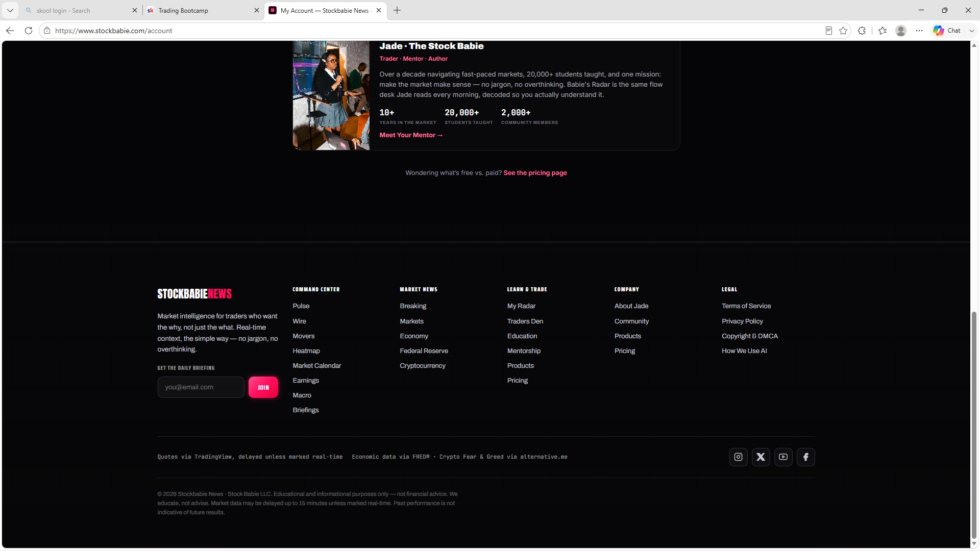Go to the Earnings page link
Screen dimensions: 980x551
click(x=306, y=381)
